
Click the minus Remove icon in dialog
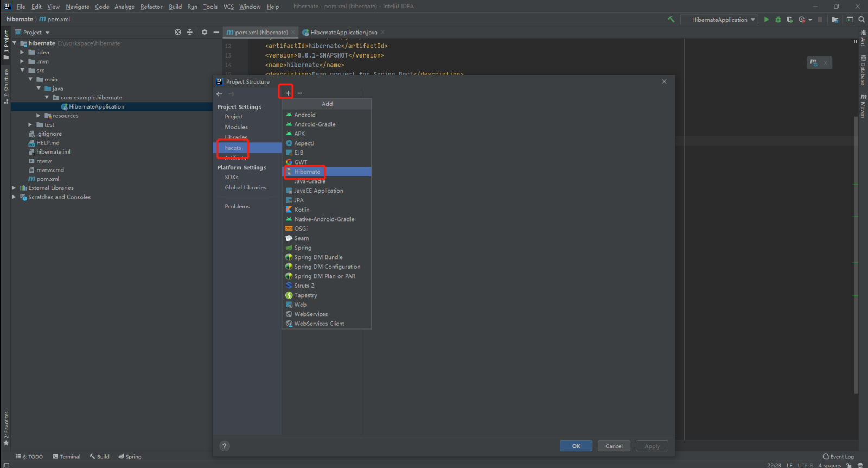tap(300, 93)
